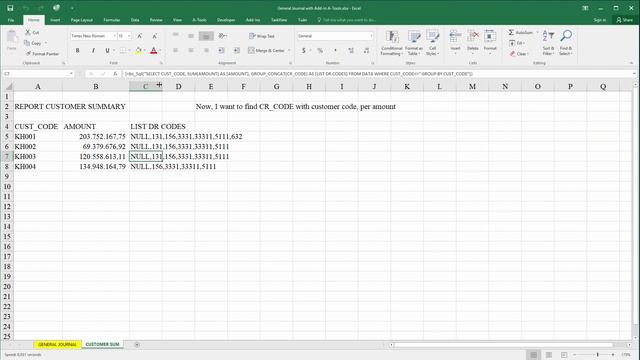
Task: Open the font name dropdown
Action: tap(114, 36)
